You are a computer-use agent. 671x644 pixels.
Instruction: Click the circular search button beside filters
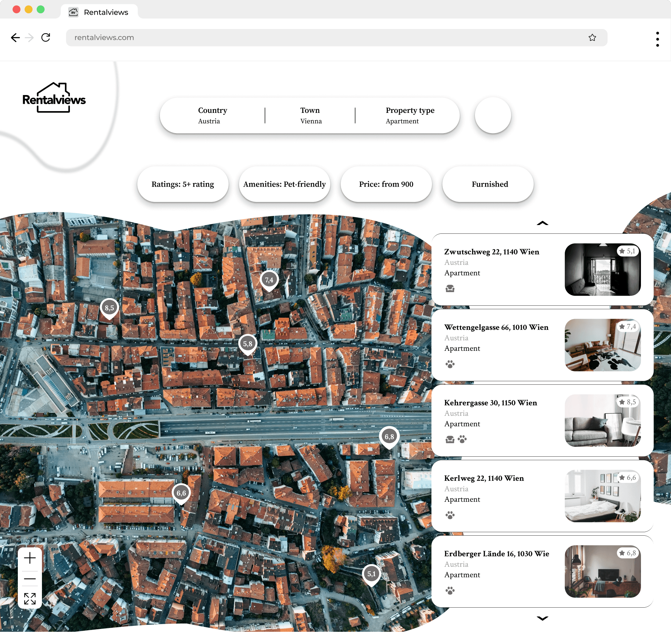coord(493,115)
